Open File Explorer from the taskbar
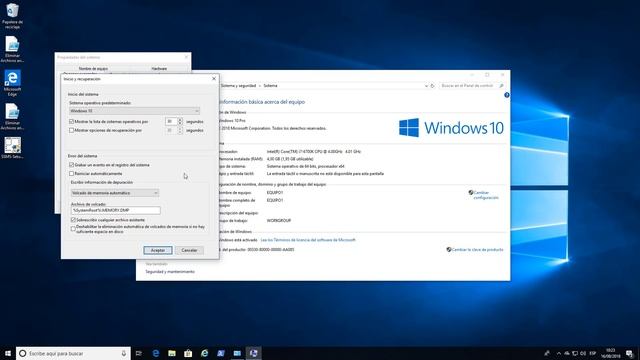This screenshot has height=360, width=640. click(x=172, y=353)
